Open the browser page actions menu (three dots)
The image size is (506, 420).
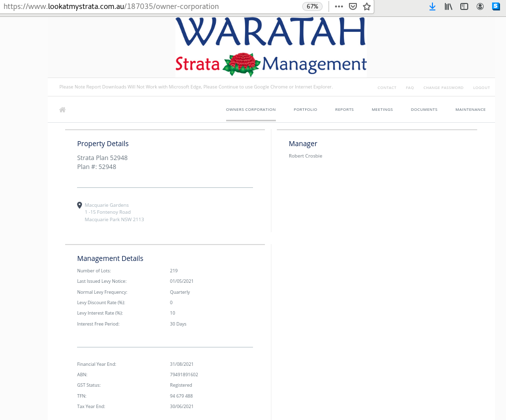coord(339,6)
